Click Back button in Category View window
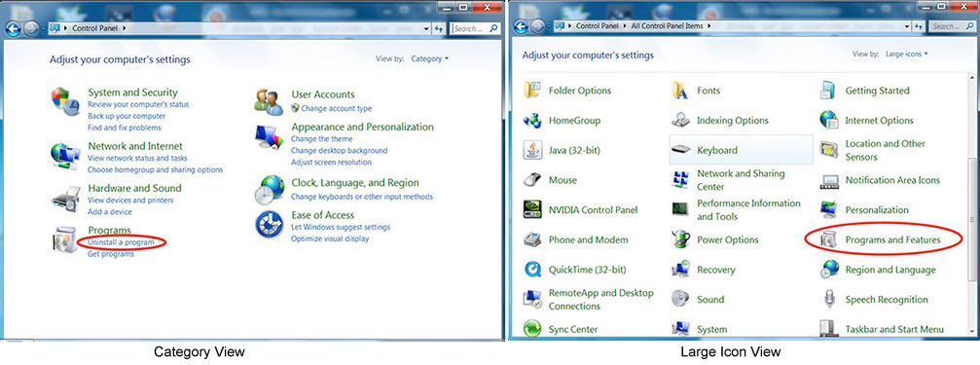 click(x=13, y=28)
